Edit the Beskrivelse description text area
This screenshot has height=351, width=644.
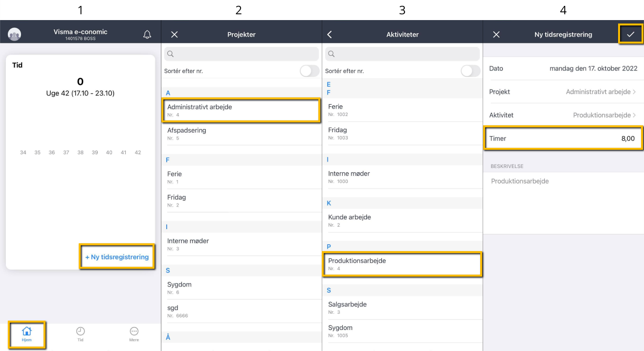[x=563, y=202]
